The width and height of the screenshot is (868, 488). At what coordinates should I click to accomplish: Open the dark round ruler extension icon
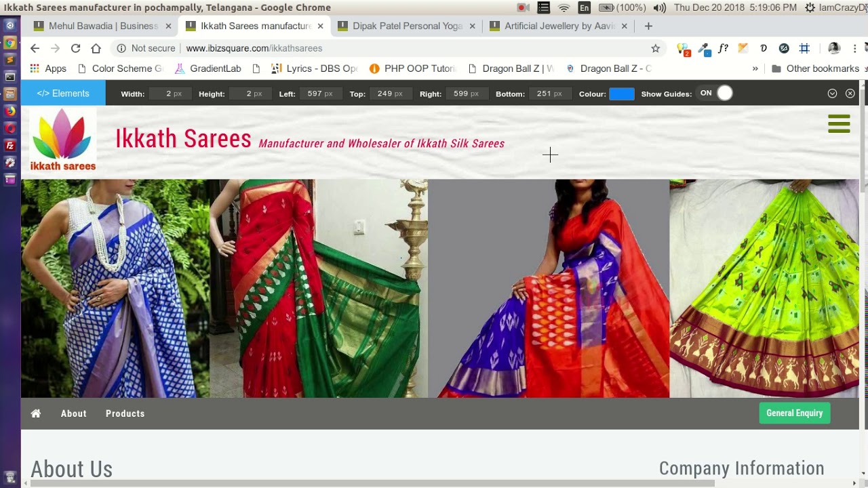[784, 48]
